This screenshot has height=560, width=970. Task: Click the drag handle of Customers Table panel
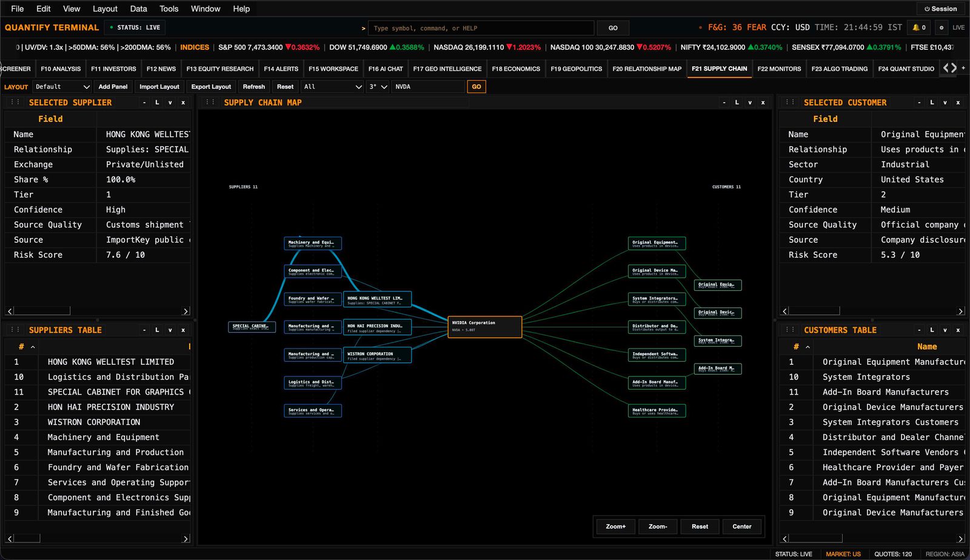point(790,330)
